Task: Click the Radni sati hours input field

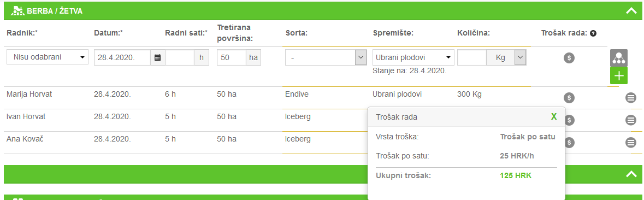Action: coord(180,57)
